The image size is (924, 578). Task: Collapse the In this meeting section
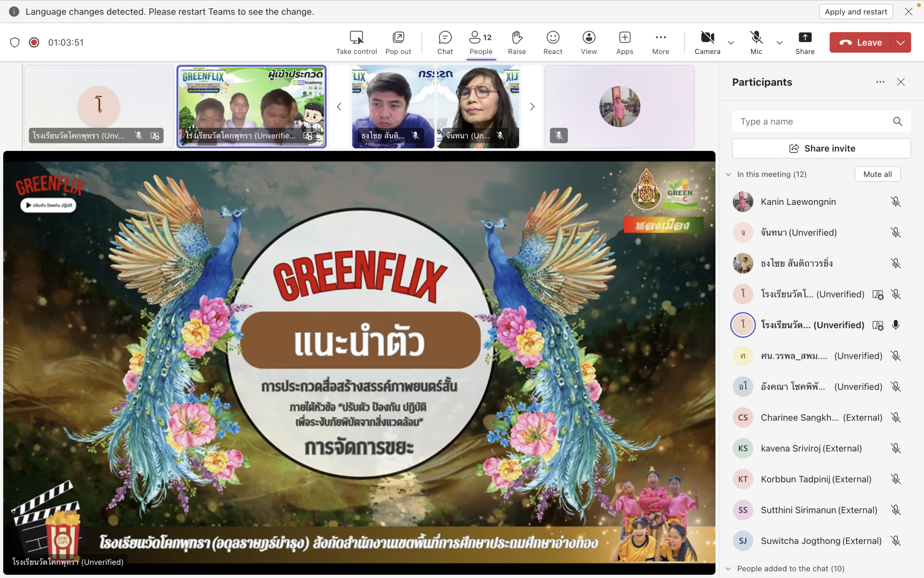pyautogui.click(x=728, y=174)
